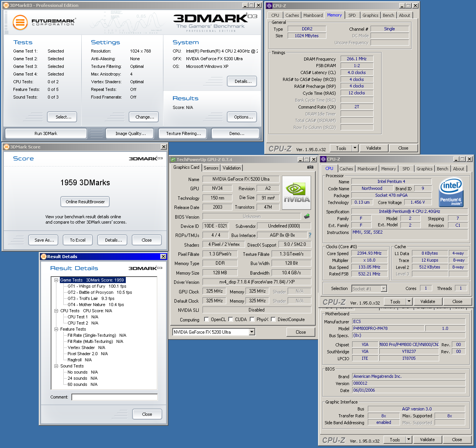Toggle the DirectCompute checkbox

click(273, 319)
